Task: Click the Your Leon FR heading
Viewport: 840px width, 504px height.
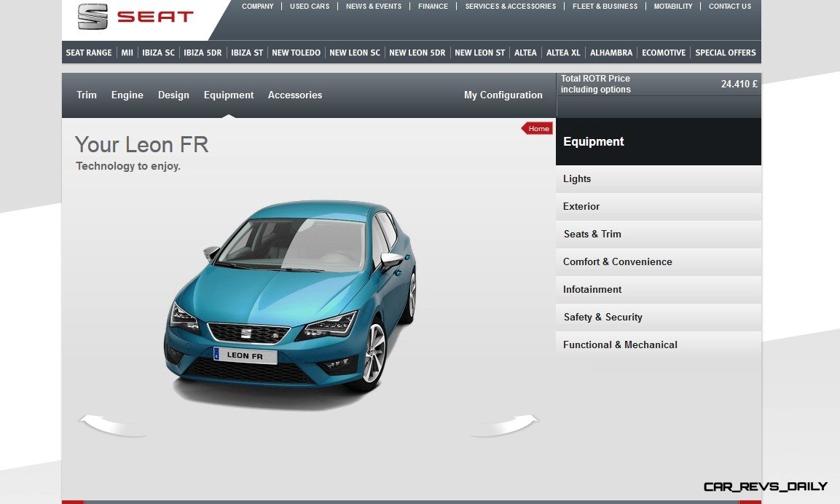Action: coord(141,145)
